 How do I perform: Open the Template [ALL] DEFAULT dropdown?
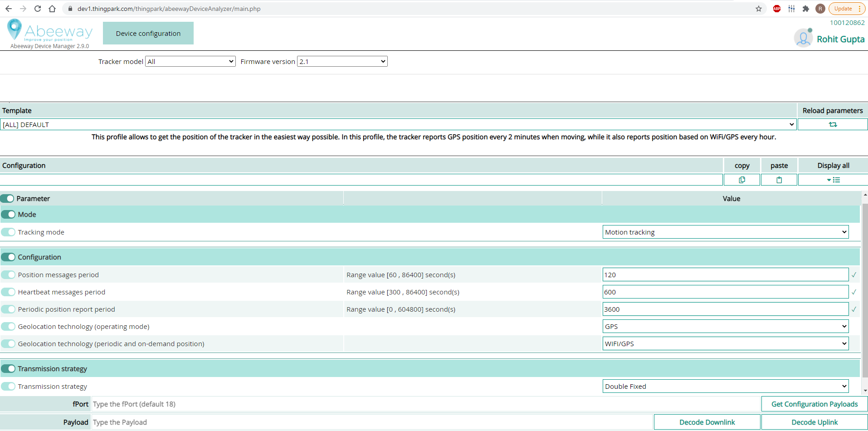(398, 124)
